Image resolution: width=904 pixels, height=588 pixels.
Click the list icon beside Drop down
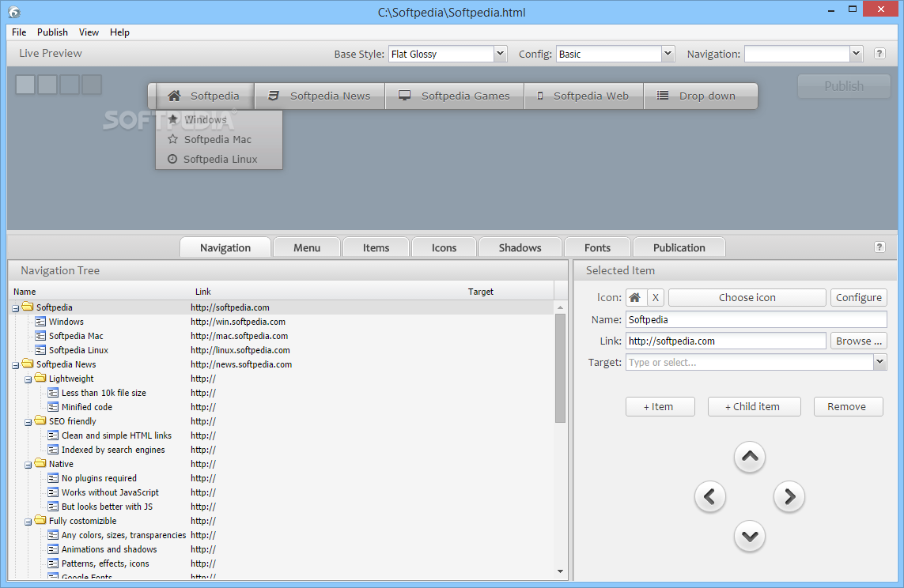pyautogui.click(x=663, y=96)
